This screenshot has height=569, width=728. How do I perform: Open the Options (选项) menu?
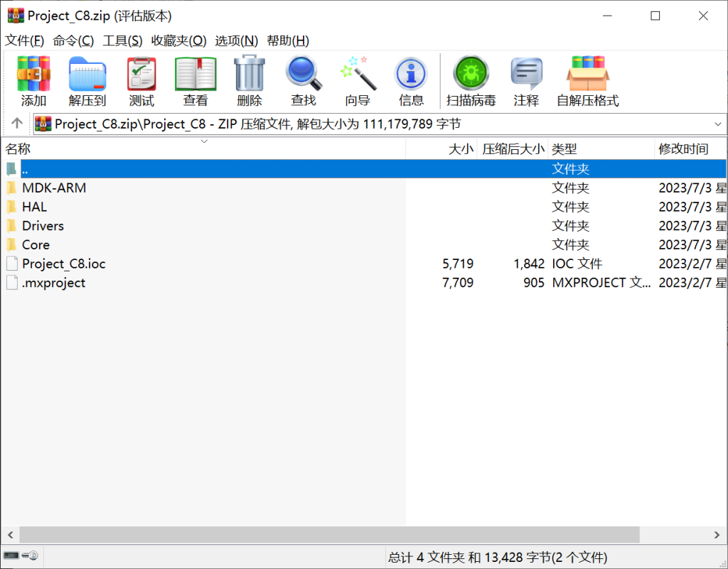[x=236, y=40]
